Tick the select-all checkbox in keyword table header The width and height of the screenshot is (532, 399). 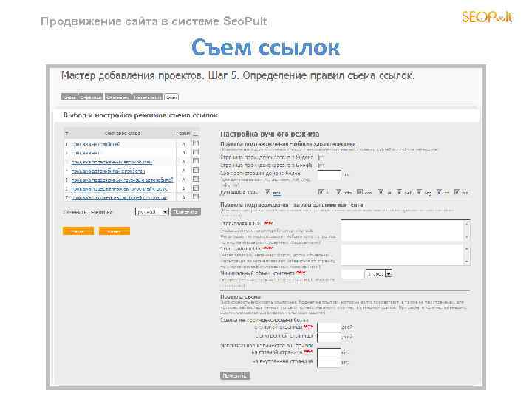coord(196,133)
